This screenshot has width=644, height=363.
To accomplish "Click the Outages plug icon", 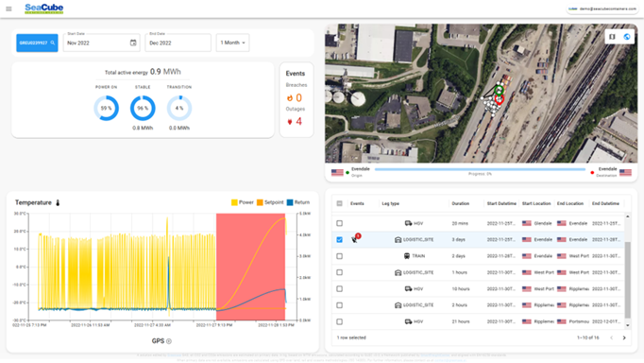I will coord(290,122).
